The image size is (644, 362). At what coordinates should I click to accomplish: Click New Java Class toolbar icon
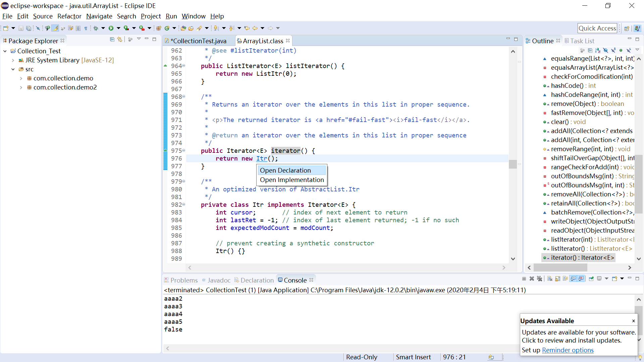coord(167,28)
